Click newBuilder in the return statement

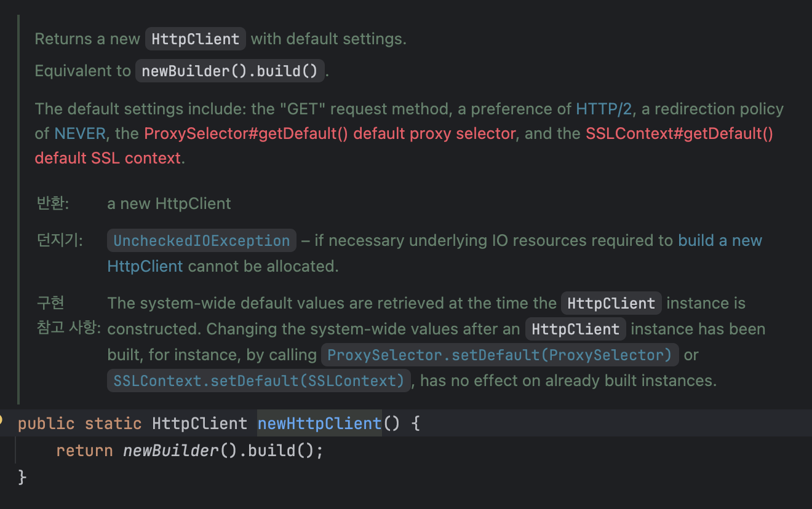pos(171,451)
